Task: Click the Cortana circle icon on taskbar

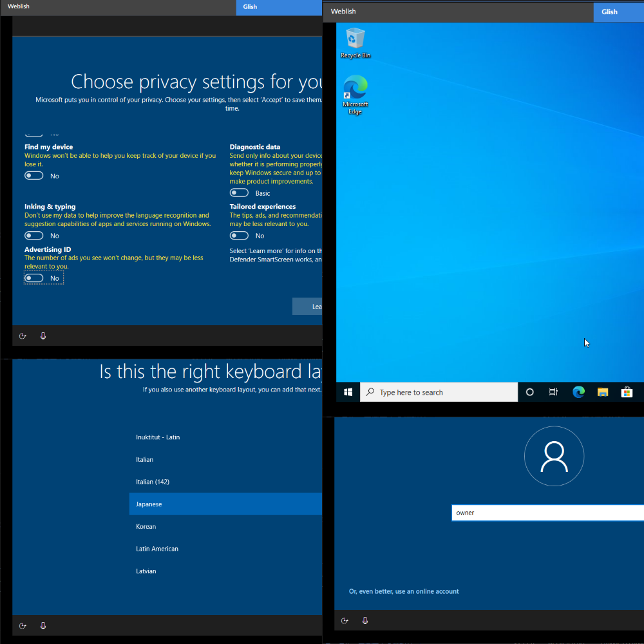Action: pyautogui.click(x=530, y=392)
